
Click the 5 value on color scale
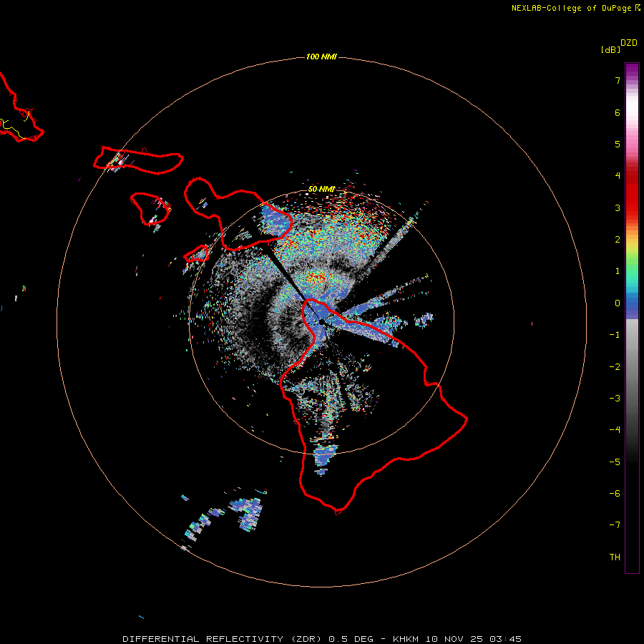[x=618, y=144]
